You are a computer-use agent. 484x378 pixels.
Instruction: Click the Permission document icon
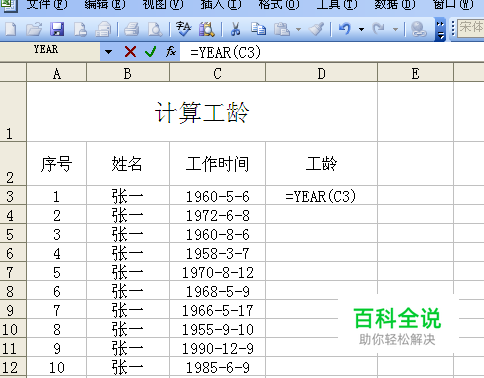pos(80,29)
